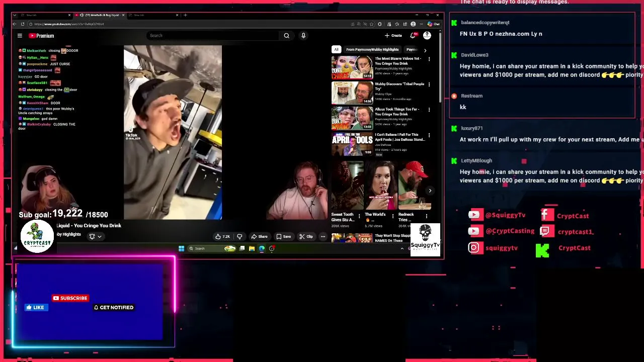
Task: Click the Create video button
Action: click(x=393, y=36)
